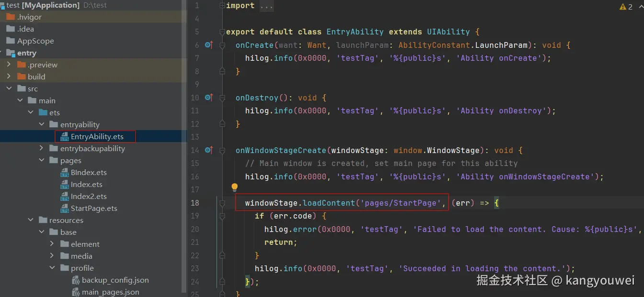The image size is (644, 297).
Task: Collapse the profile folder arrow
Action: 52,268
